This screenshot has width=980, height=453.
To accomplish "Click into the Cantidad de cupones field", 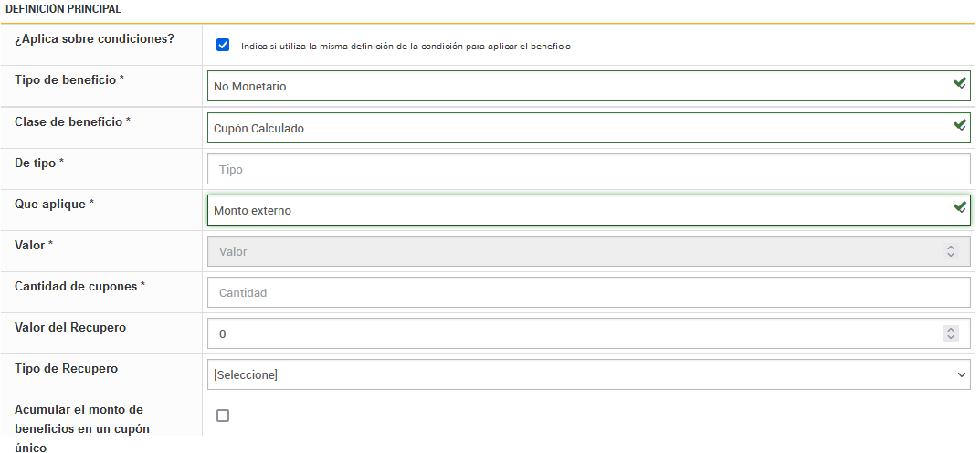I will pos(588,292).
